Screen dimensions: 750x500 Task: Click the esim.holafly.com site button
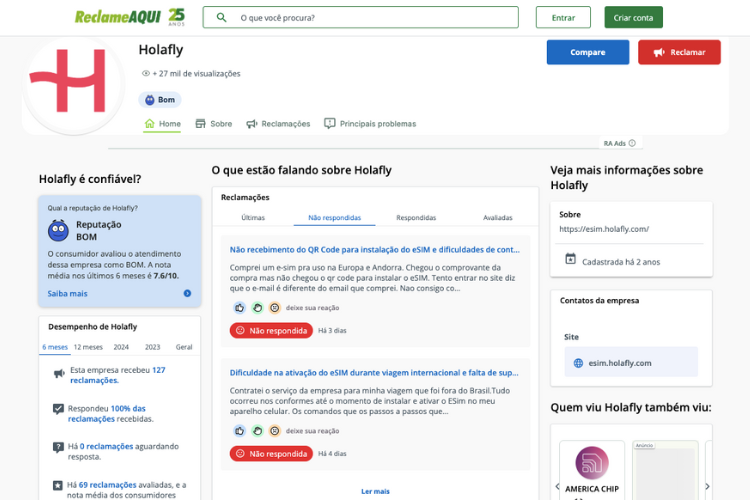click(x=631, y=362)
